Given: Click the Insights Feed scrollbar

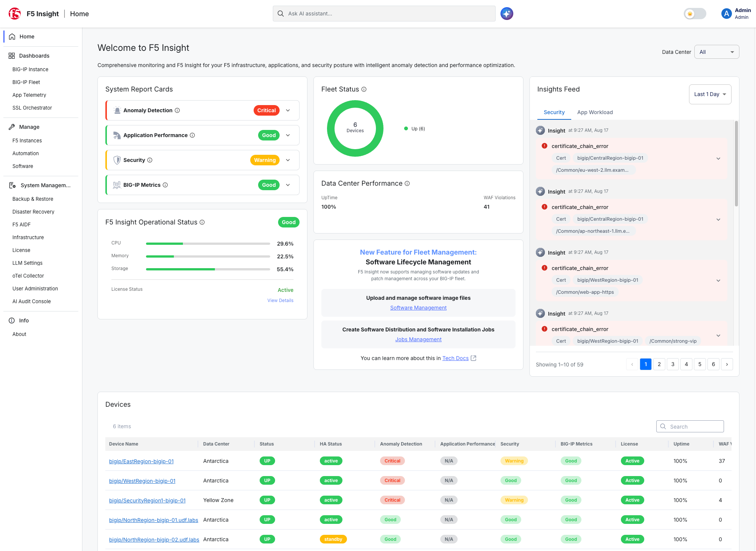Looking at the screenshot, I should click(736, 163).
